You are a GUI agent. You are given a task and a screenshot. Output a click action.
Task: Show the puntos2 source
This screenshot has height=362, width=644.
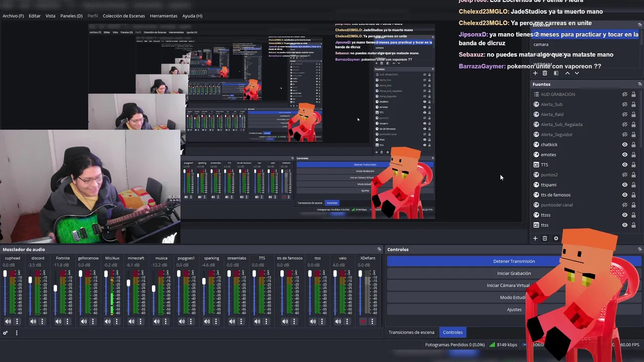coord(625,174)
